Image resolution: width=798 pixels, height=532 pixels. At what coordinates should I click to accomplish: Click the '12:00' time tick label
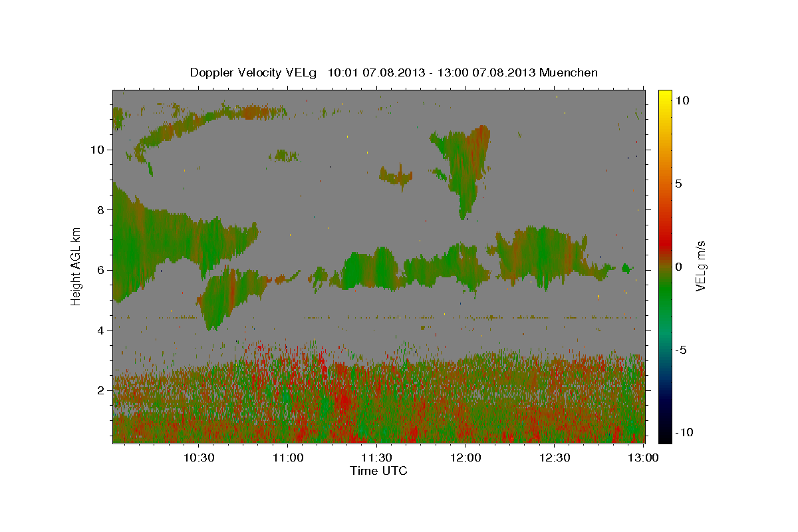466,458
